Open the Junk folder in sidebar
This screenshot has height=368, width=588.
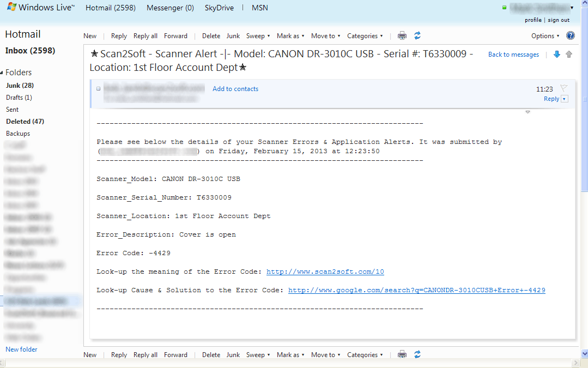tap(20, 86)
